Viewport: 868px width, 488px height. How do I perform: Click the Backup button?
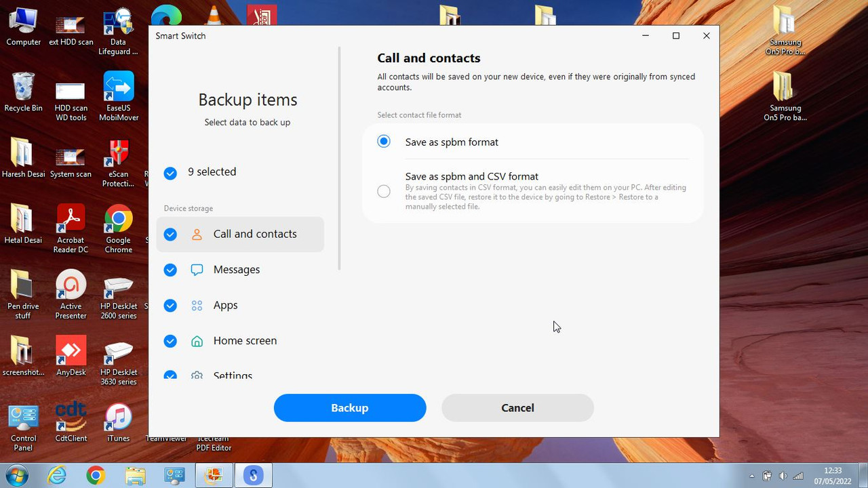point(350,408)
